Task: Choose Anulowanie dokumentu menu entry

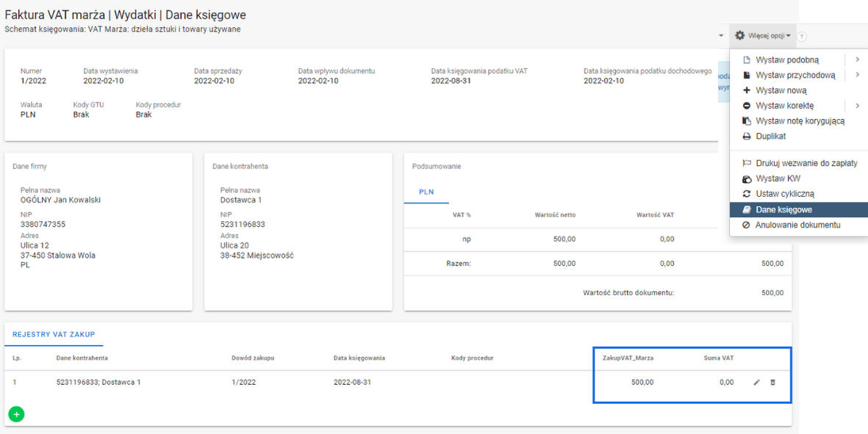Action: pyautogui.click(x=797, y=225)
